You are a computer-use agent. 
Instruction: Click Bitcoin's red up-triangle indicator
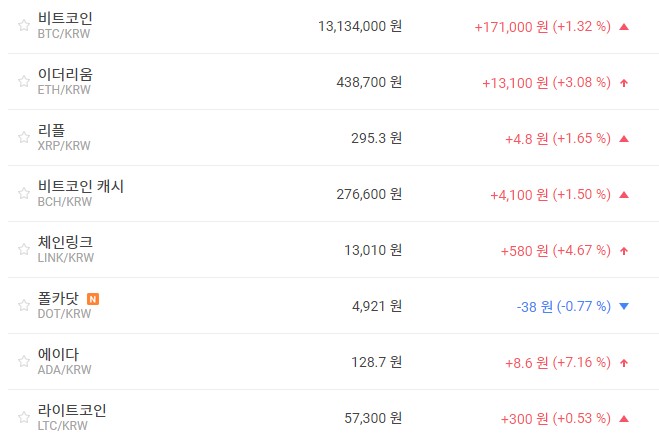pos(624,26)
